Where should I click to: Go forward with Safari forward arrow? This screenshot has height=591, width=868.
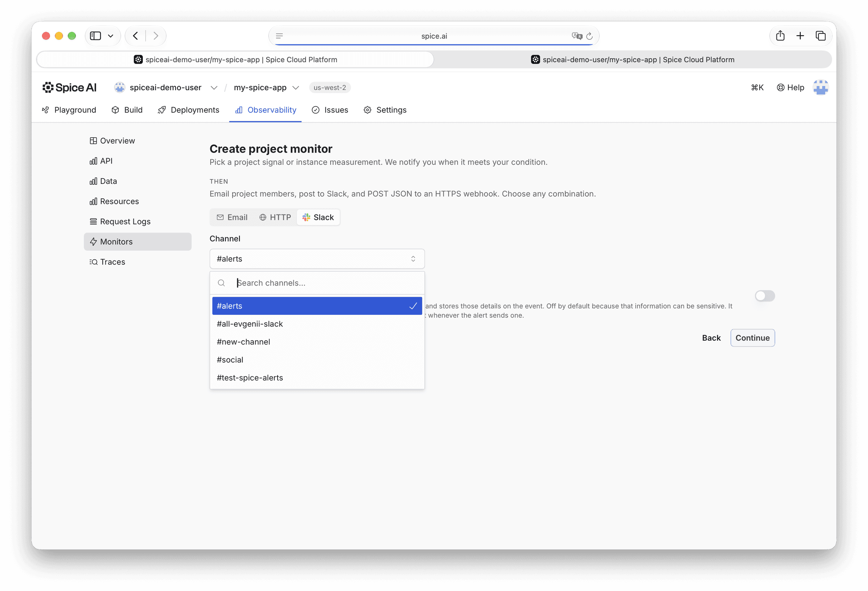pyautogui.click(x=156, y=36)
